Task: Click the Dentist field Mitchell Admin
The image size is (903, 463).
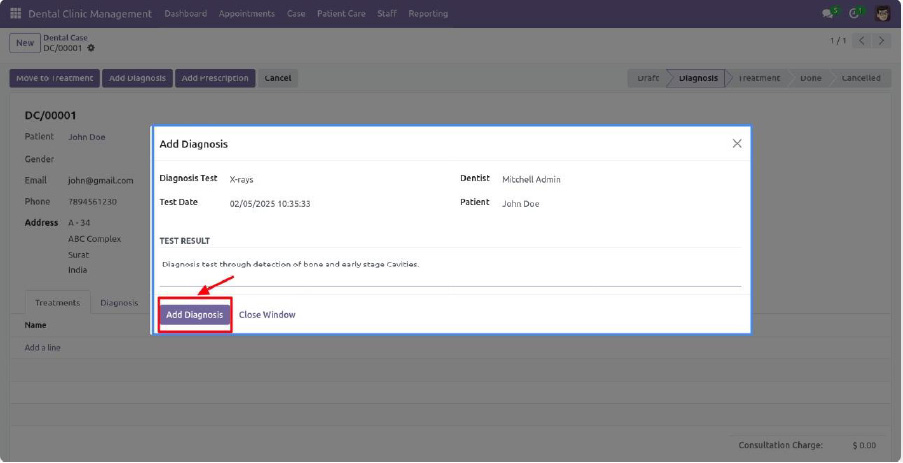Action: click(x=531, y=180)
